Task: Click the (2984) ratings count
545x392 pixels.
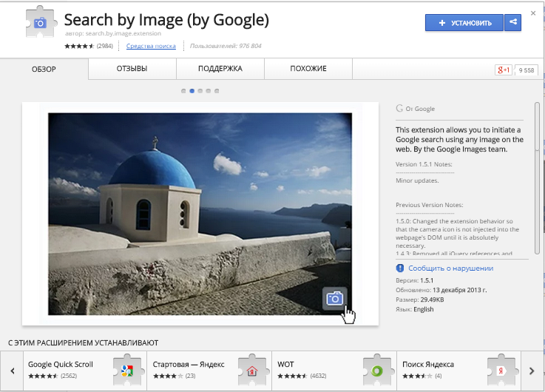Action: coord(104,46)
